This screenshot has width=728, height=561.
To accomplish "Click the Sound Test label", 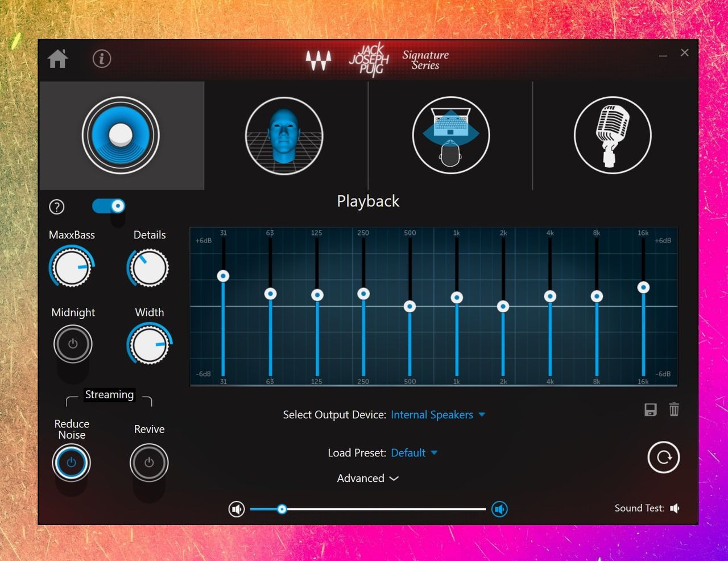I will (639, 508).
